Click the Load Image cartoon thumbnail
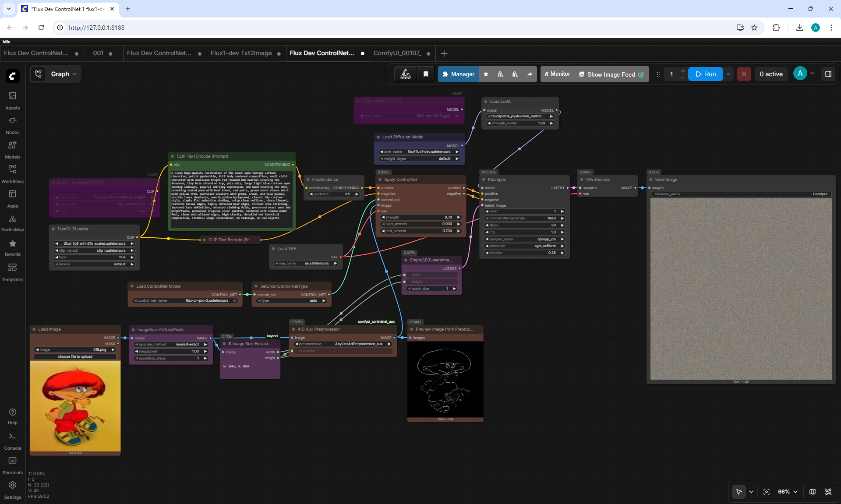The height and width of the screenshot is (504, 841). coord(75,406)
